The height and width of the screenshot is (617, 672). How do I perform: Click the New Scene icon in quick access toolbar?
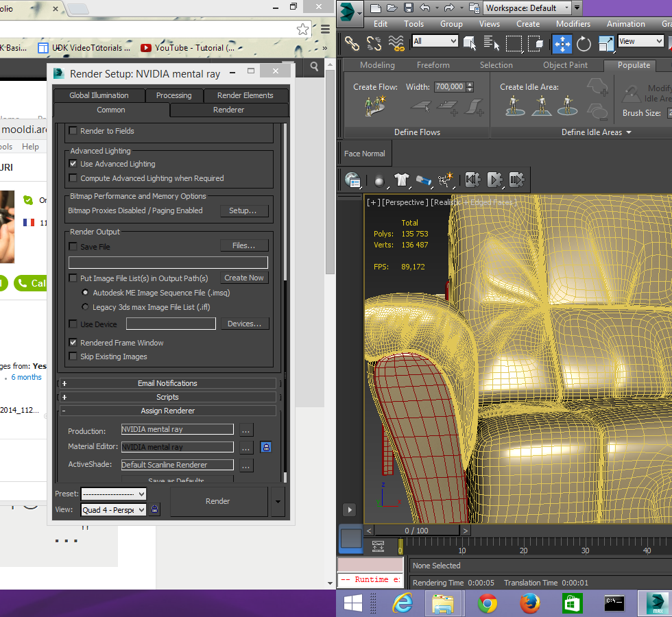(x=376, y=8)
